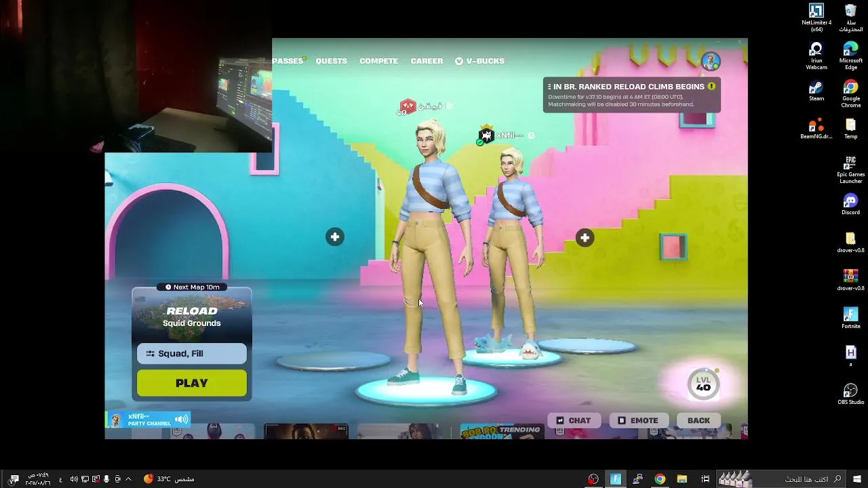This screenshot has width=868, height=488.
Task: Click the yellow alert icon on the notification
Action: (x=711, y=87)
